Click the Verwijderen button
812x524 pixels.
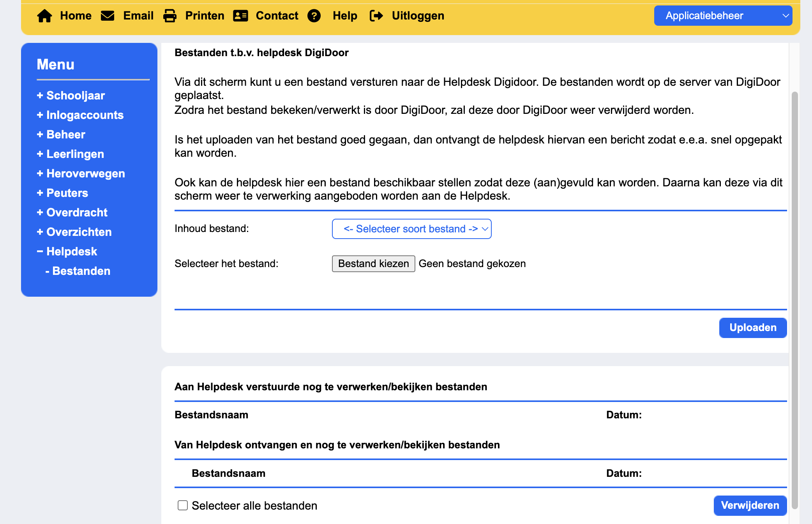[750, 506]
